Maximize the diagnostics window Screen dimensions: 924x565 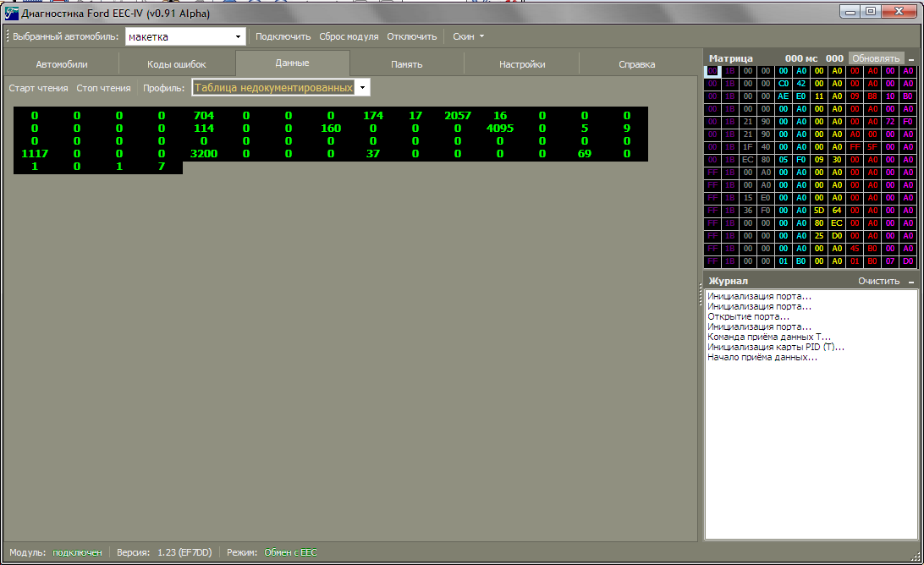tap(871, 11)
